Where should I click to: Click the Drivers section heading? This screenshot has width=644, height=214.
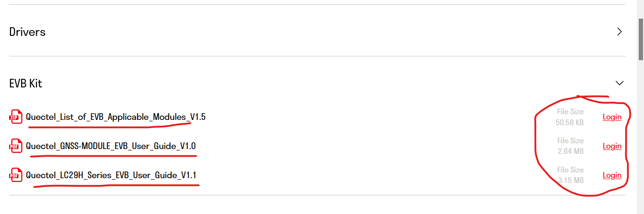(x=28, y=32)
